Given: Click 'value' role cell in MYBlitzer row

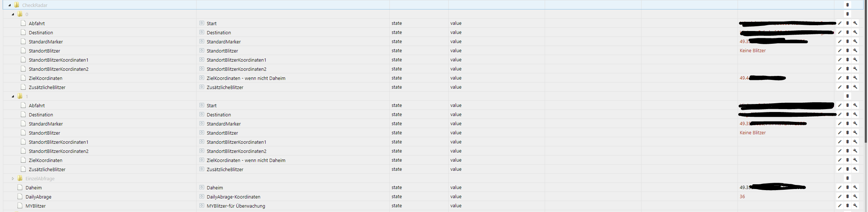Looking at the screenshot, I should coord(456,205).
